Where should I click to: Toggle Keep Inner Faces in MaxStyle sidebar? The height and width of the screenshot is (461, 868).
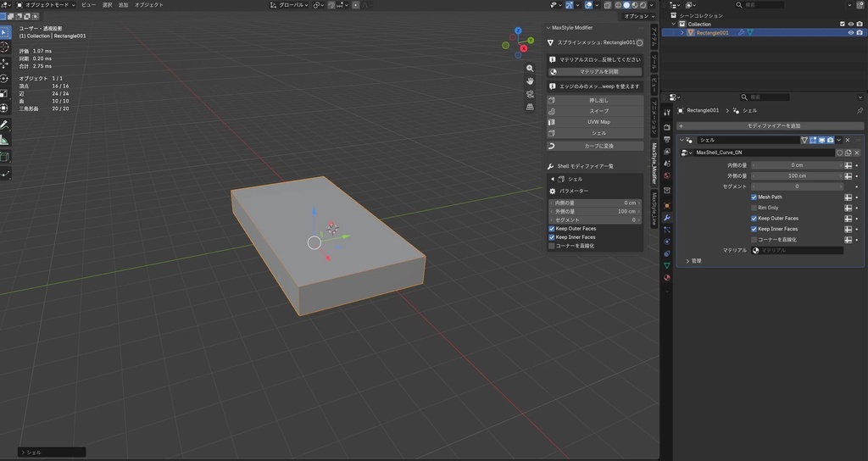[x=551, y=237]
